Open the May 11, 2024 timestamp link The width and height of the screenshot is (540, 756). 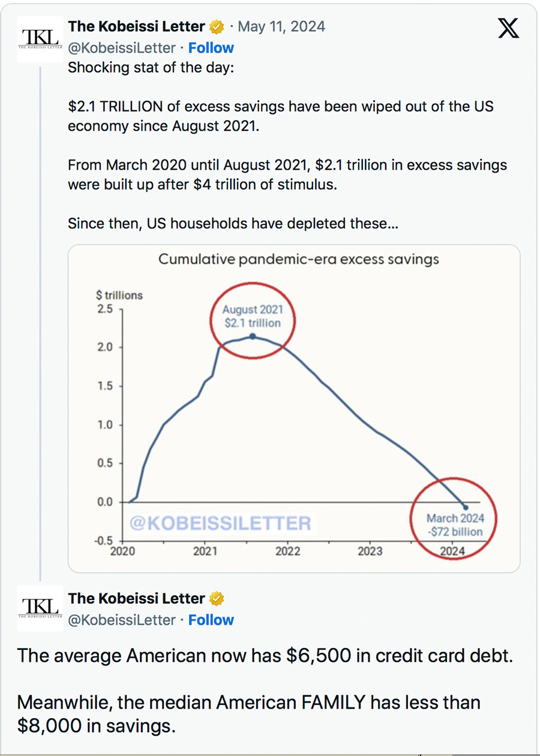coord(281,27)
